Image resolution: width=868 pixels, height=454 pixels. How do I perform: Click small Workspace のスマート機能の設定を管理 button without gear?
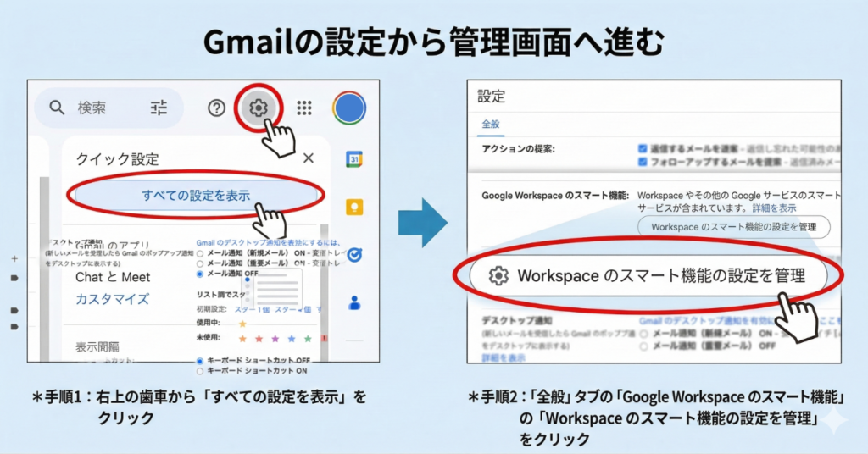733,227
